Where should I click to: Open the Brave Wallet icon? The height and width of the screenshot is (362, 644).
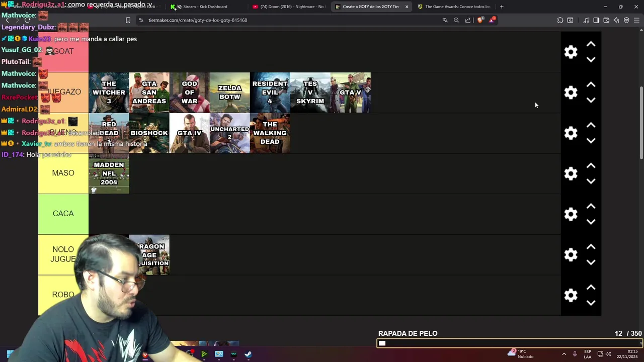606,20
